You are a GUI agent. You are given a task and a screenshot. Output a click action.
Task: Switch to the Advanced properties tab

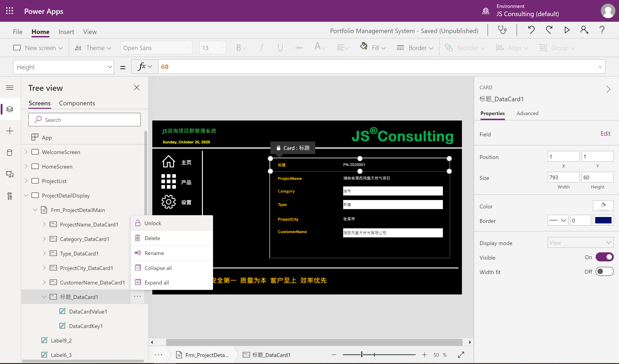pos(527,113)
